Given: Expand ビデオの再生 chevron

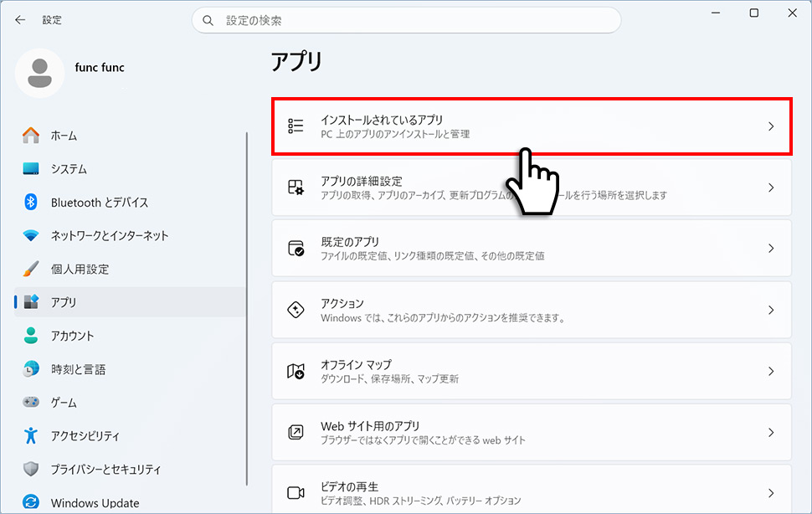Looking at the screenshot, I should coord(771,493).
